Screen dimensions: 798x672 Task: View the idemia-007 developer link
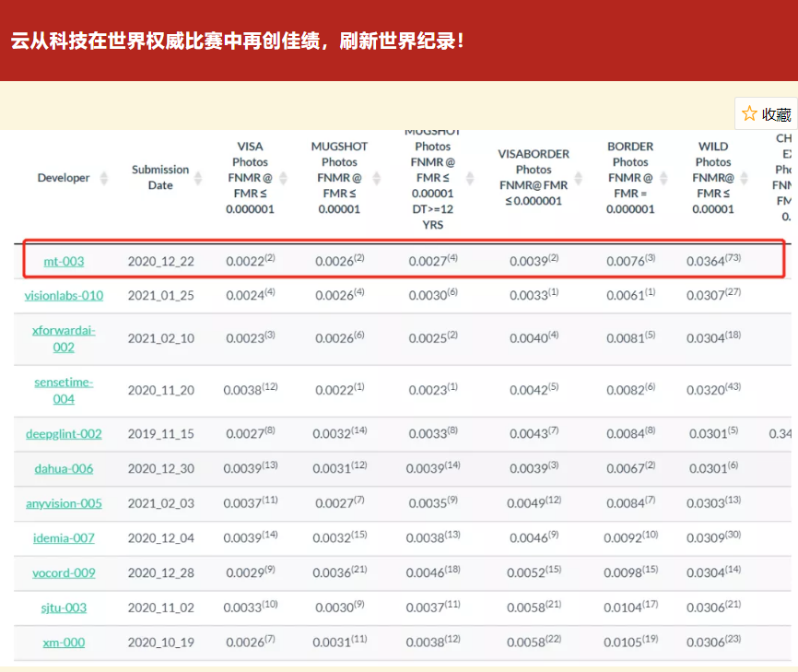click(64, 538)
